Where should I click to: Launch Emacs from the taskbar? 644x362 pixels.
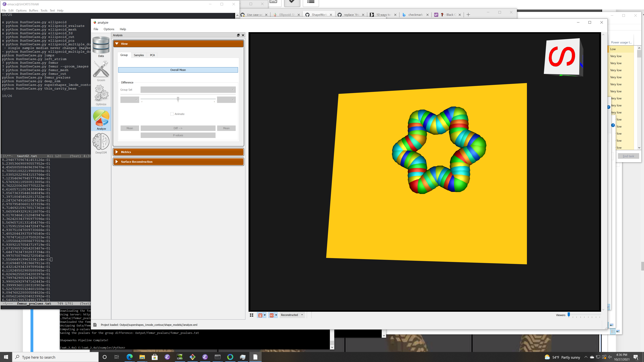167,357
